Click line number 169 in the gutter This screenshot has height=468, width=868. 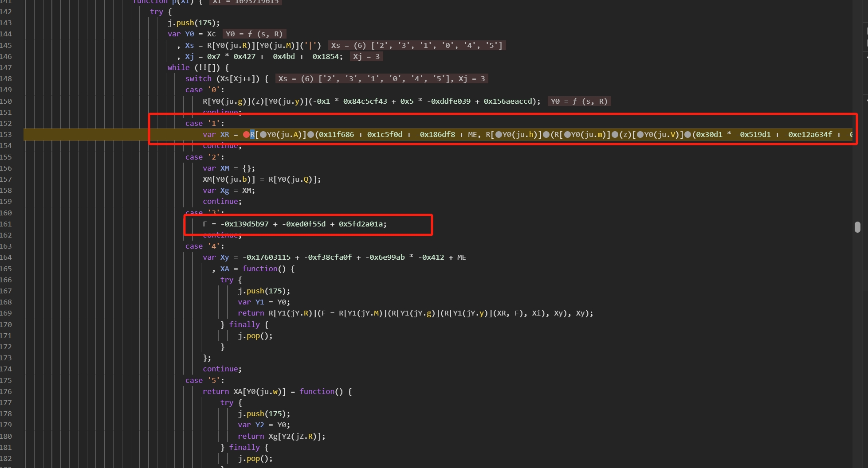[6, 313]
